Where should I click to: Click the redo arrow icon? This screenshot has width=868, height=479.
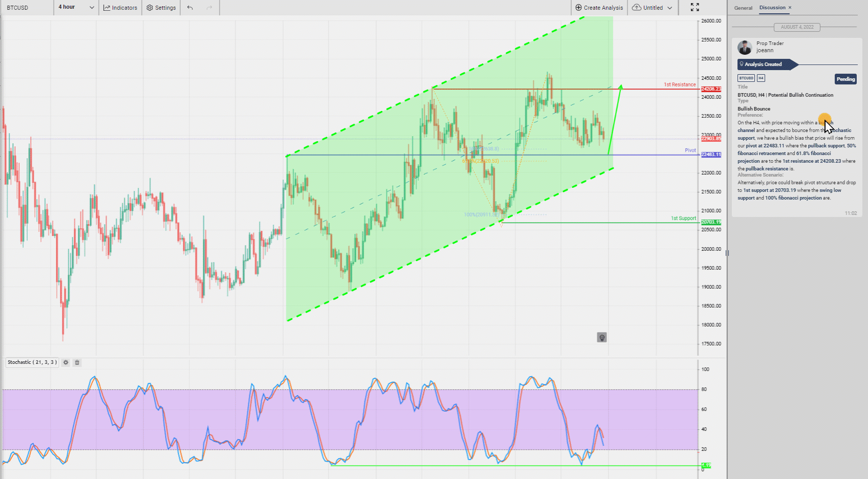(209, 8)
